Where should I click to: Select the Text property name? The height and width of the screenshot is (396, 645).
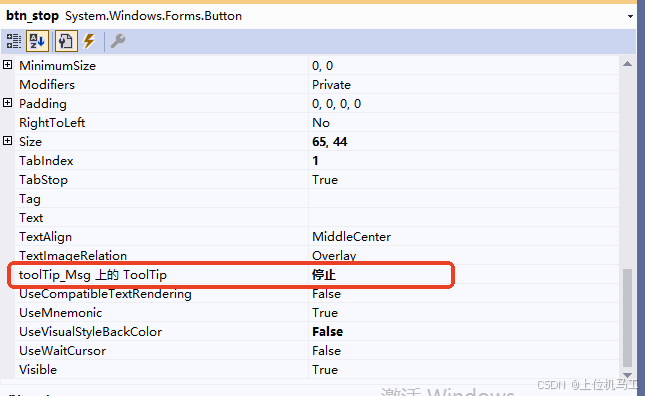(x=31, y=218)
